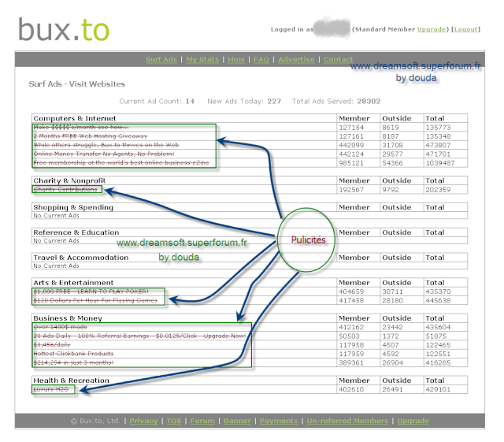
Task: Click the 'Reference & Education' category heading
Action: (76, 232)
